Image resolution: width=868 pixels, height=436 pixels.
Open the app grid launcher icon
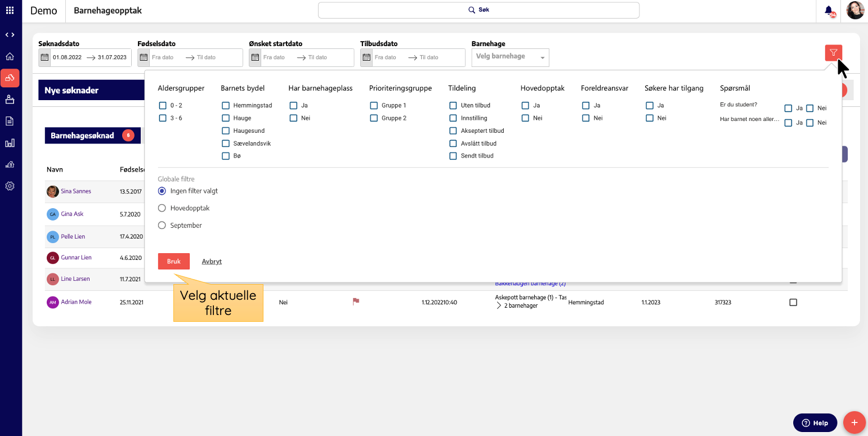click(10, 10)
